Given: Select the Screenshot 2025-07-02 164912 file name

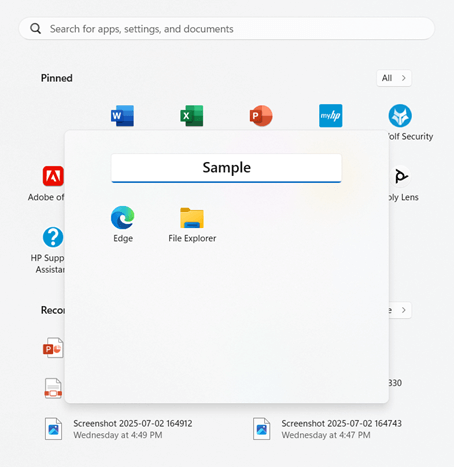Looking at the screenshot, I should tap(133, 423).
